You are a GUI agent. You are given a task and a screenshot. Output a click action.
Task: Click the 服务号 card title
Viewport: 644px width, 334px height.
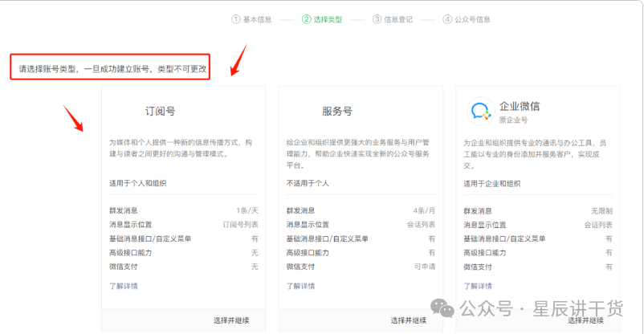(x=337, y=112)
